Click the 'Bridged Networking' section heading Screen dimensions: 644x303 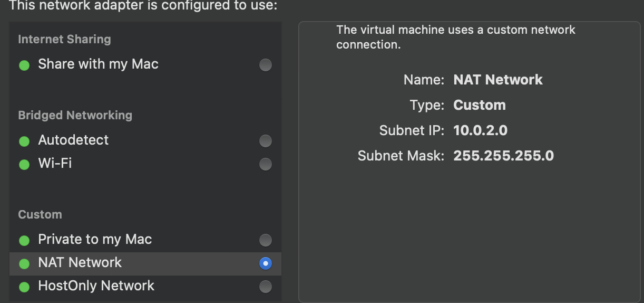click(75, 115)
